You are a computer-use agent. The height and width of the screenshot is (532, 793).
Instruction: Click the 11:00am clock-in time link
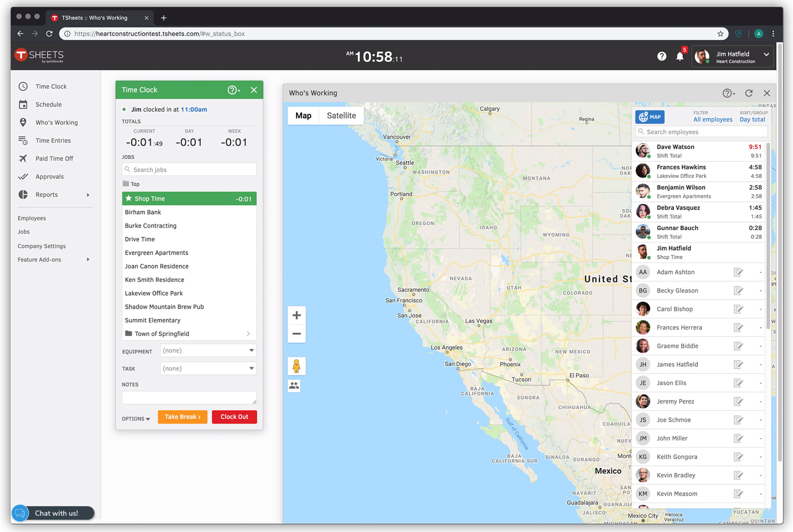(x=194, y=110)
